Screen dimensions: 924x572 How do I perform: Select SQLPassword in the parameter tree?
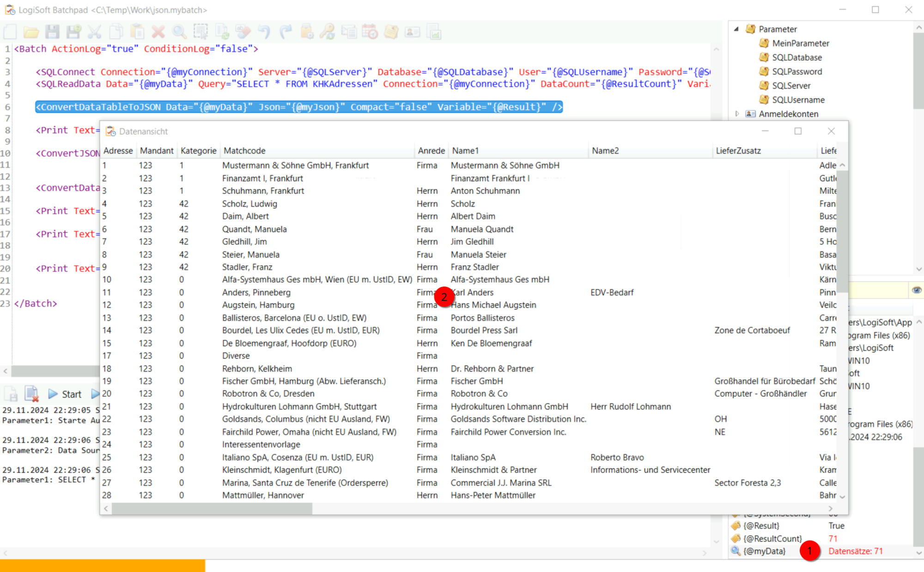pos(797,72)
